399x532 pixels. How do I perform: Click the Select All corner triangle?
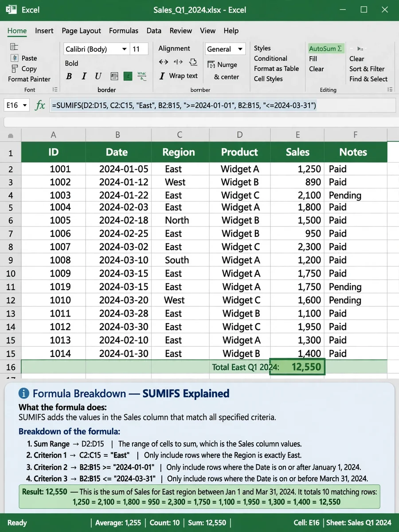pyautogui.click(x=11, y=136)
